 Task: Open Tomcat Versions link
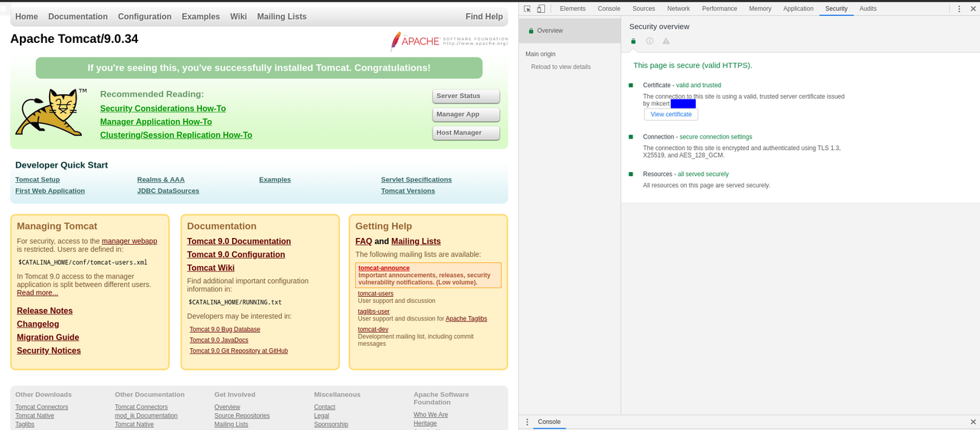[408, 191]
